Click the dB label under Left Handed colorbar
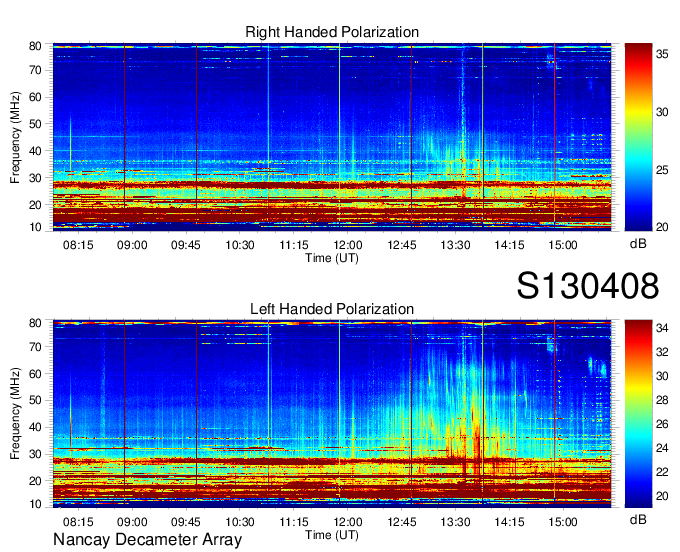The height and width of the screenshot is (552, 680). [x=638, y=519]
